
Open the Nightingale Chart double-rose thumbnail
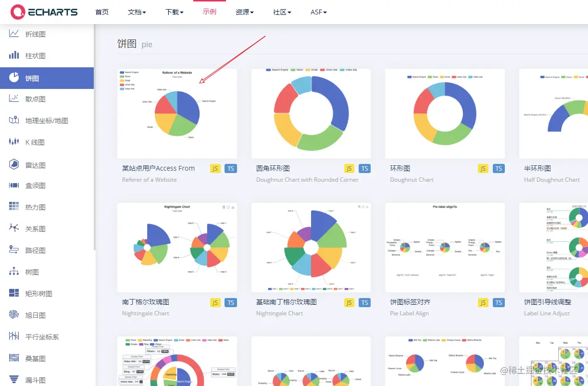[177, 248]
